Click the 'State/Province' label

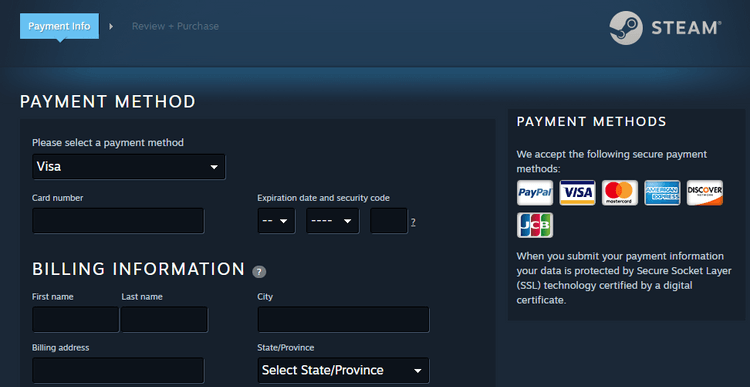click(286, 348)
